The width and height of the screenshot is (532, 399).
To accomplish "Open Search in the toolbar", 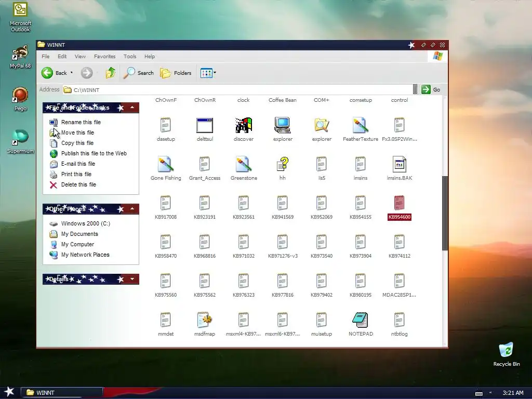I will (x=138, y=73).
